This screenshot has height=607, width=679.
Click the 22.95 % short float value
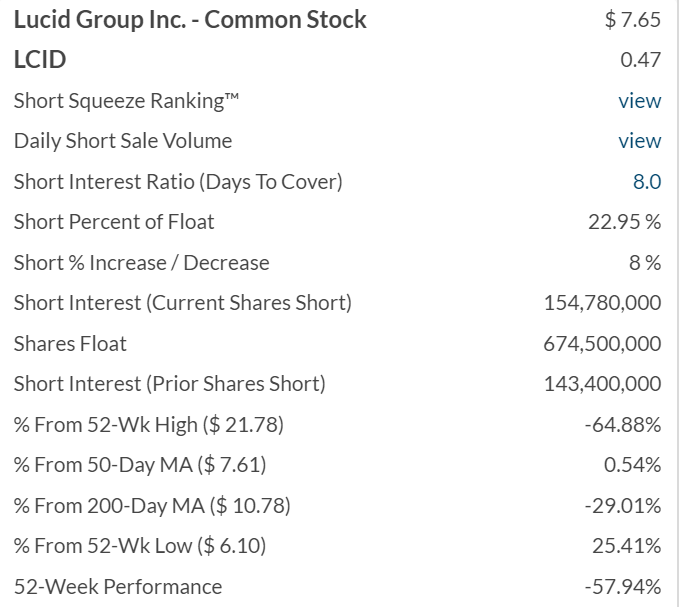click(x=624, y=222)
